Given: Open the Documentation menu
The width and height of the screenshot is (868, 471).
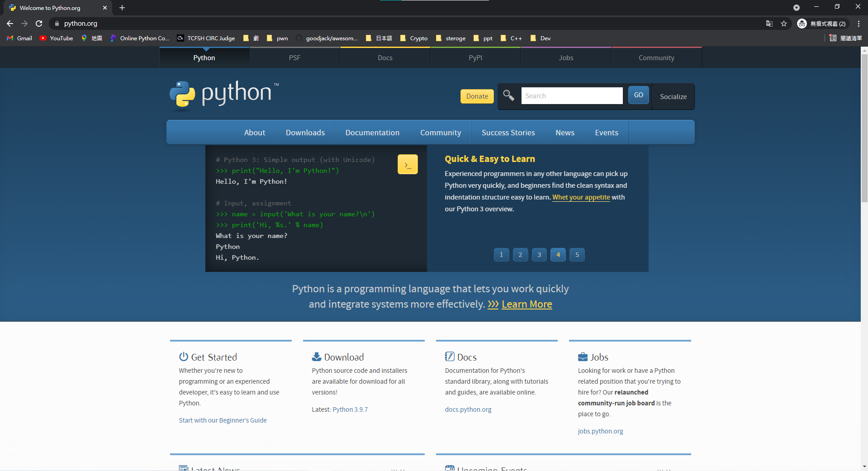Looking at the screenshot, I should tap(373, 133).
